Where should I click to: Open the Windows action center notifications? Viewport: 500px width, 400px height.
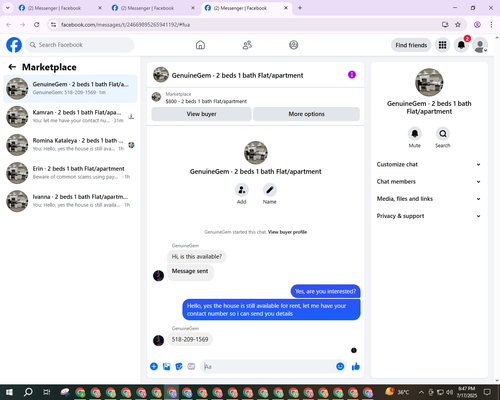click(x=487, y=392)
